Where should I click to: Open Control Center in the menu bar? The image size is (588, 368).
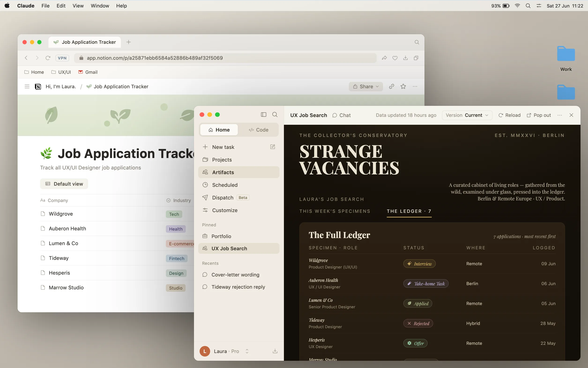pyautogui.click(x=539, y=6)
